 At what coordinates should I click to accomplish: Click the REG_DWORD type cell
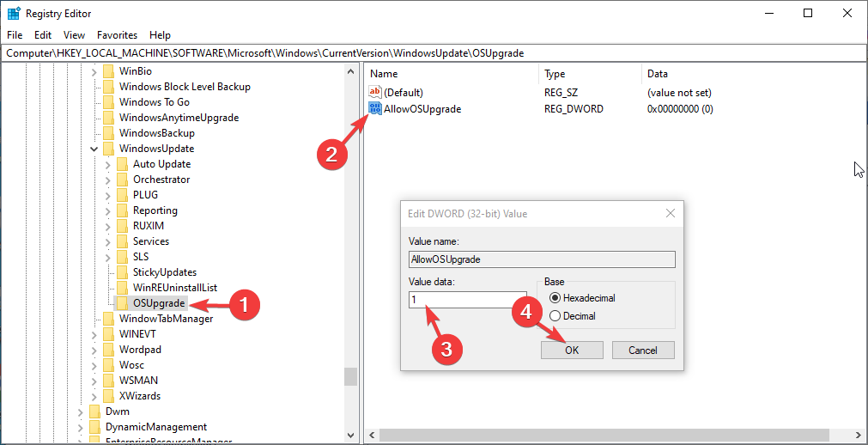click(574, 109)
